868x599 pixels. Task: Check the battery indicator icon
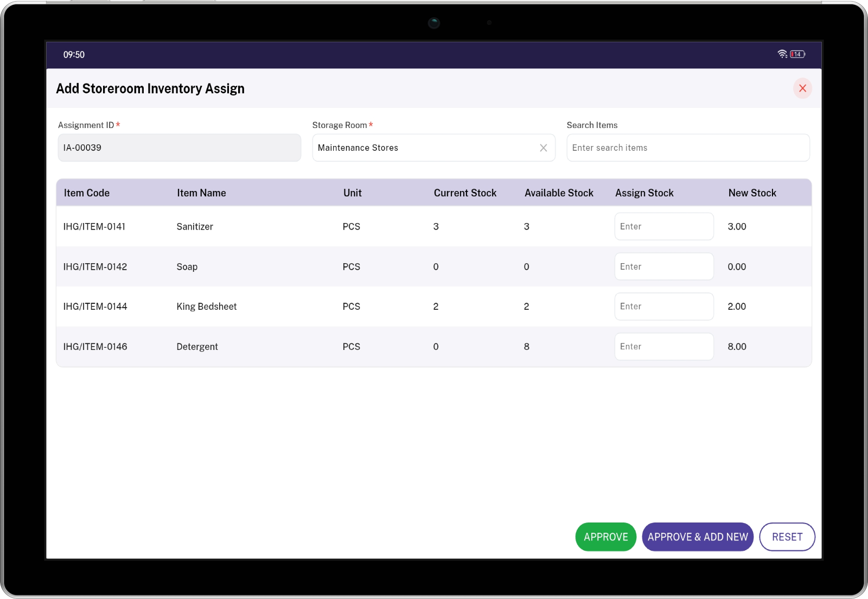point(797,54)
